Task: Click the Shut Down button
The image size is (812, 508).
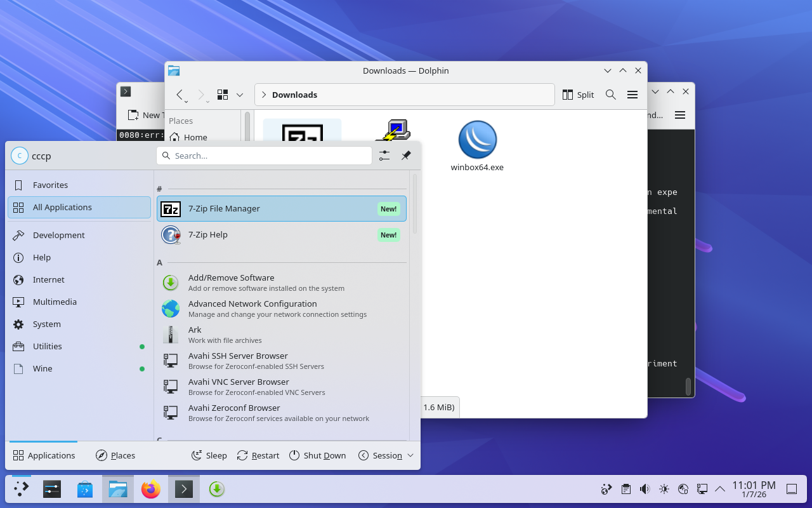Action: (317, 455)
